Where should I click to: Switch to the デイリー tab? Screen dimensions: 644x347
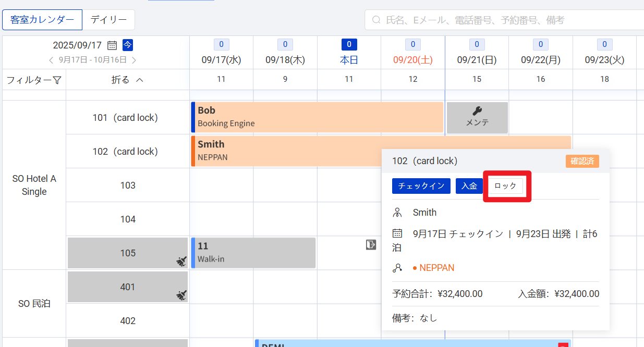(108, 20)
